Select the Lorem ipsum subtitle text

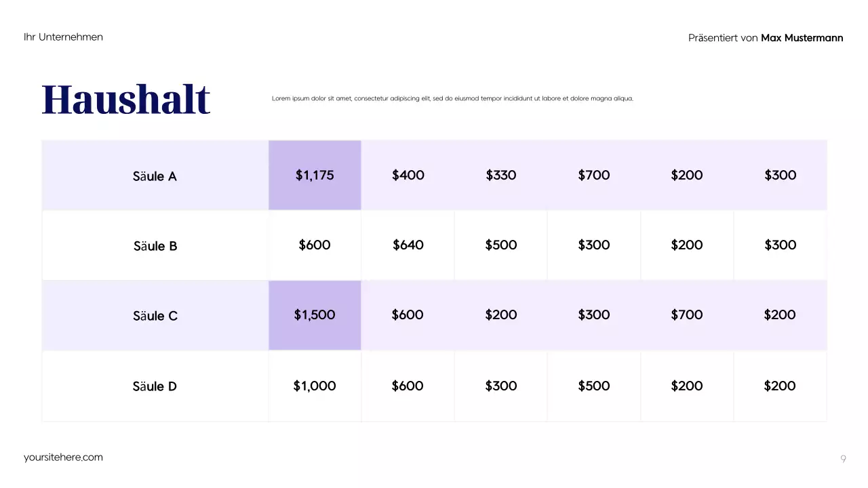[x=452, y=98]
